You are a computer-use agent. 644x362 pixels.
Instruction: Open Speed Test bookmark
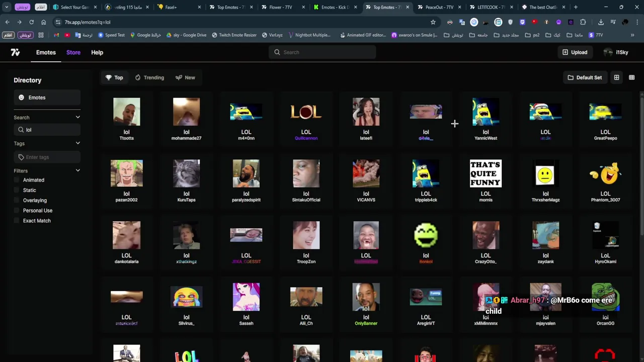point(111,35)
